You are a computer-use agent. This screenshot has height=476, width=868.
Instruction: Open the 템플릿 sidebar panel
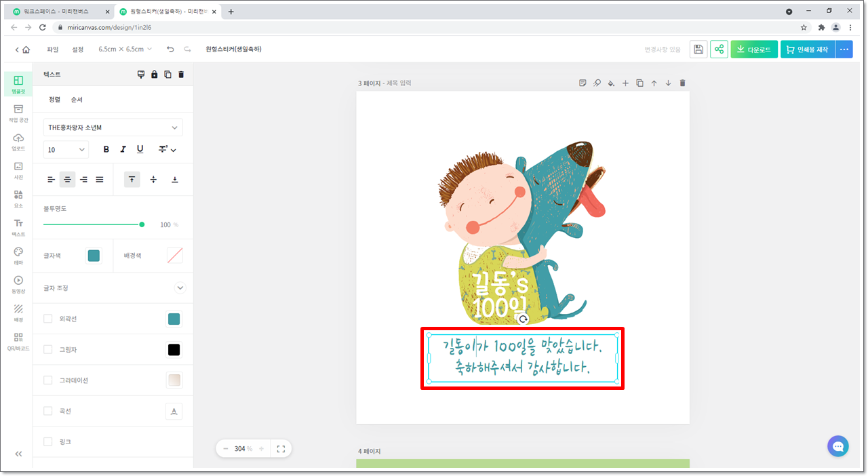point(18,84)
